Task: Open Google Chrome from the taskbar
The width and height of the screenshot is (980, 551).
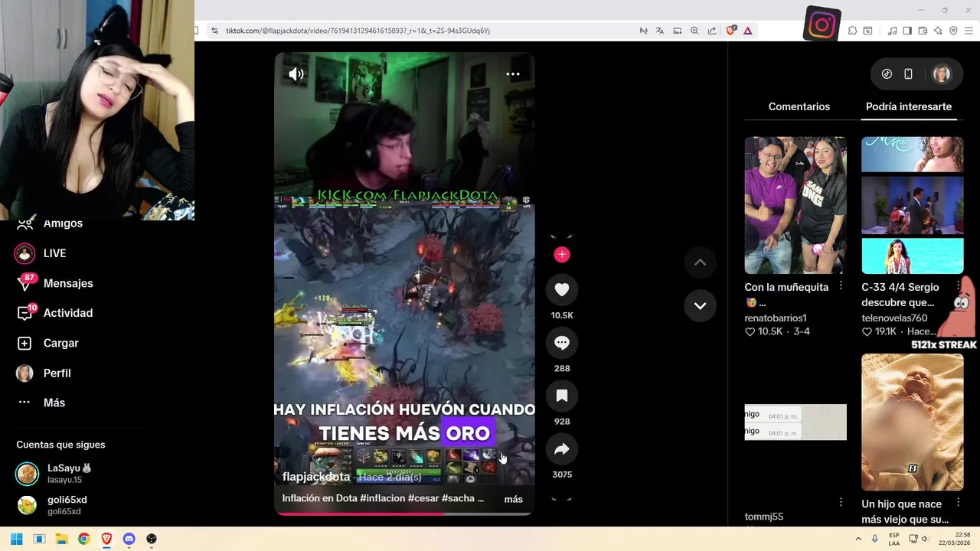Action: coord(84,539)
